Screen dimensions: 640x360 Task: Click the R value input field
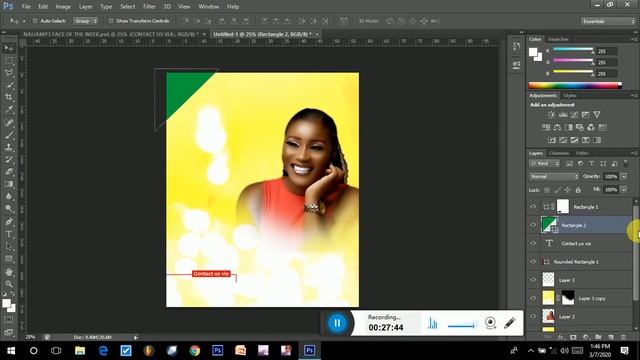click(606, 51)
